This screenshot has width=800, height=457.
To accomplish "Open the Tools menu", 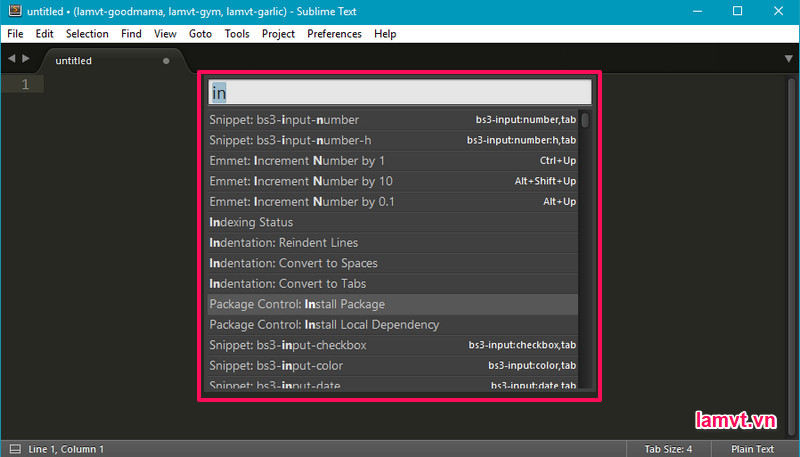I will pyautogui.click(x=237, y=34).
